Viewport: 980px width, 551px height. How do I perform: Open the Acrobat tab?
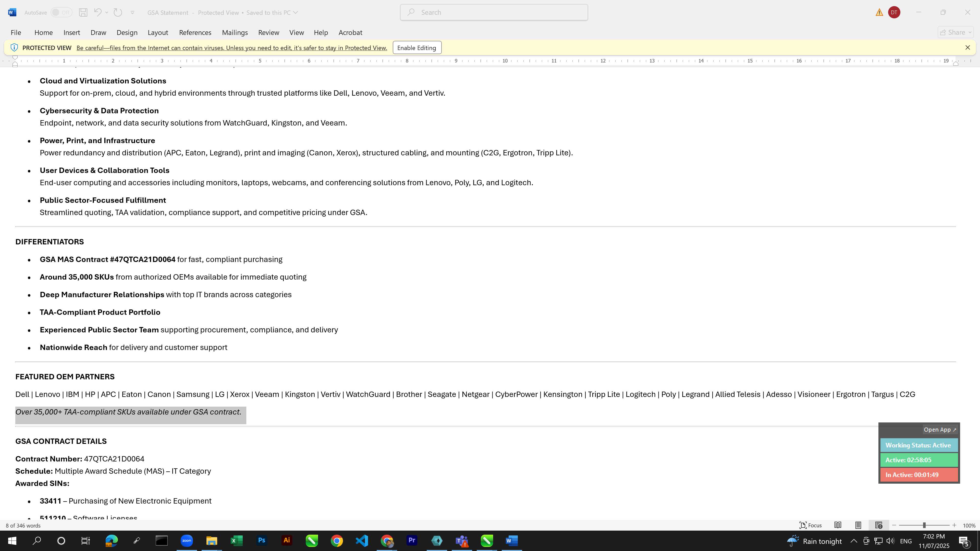(x=350, y=32)
